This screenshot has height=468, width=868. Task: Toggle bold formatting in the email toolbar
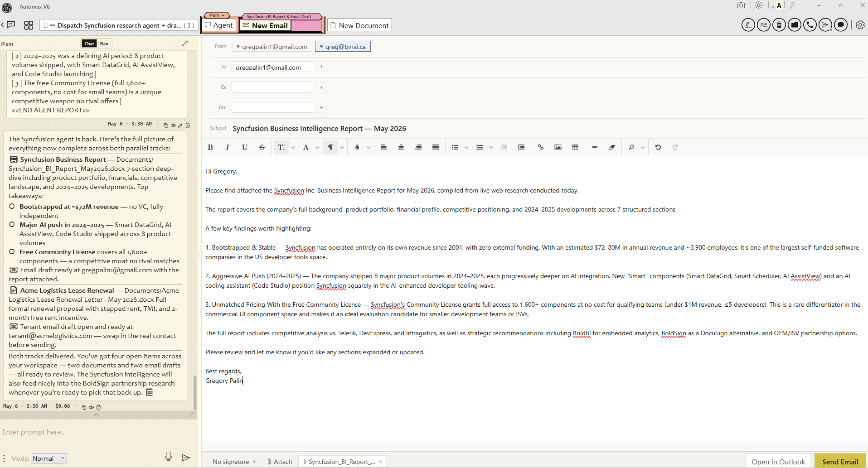pos(210,147)
